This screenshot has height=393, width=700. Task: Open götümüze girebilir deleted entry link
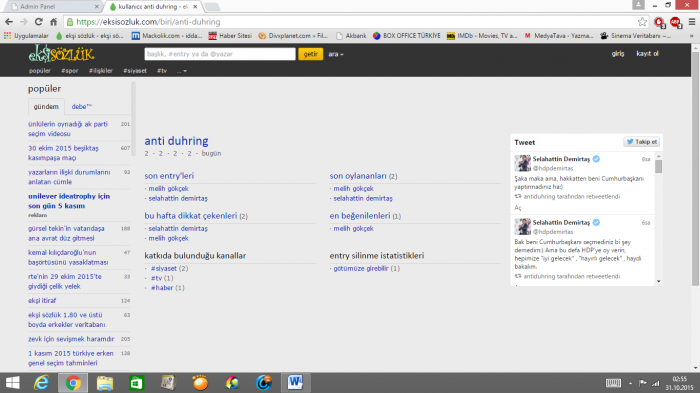pos(361,268)
